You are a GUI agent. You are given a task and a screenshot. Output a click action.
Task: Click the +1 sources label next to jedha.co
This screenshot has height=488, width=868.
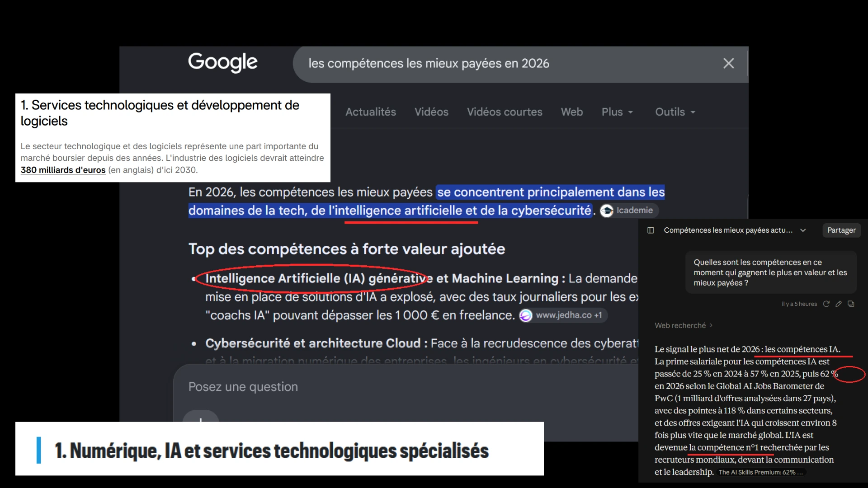tap(598, 315)
